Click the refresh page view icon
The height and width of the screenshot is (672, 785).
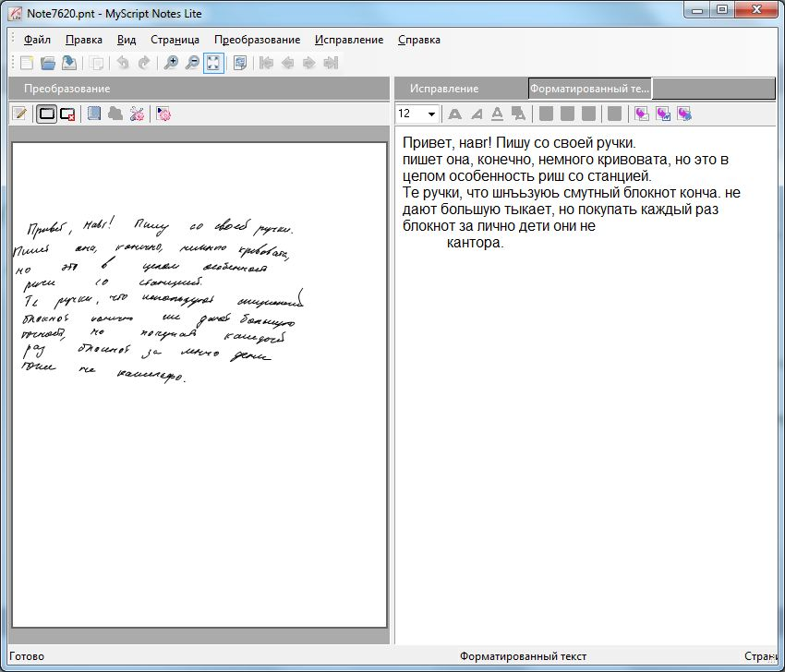pyautogui.click(x=240, y=63)
